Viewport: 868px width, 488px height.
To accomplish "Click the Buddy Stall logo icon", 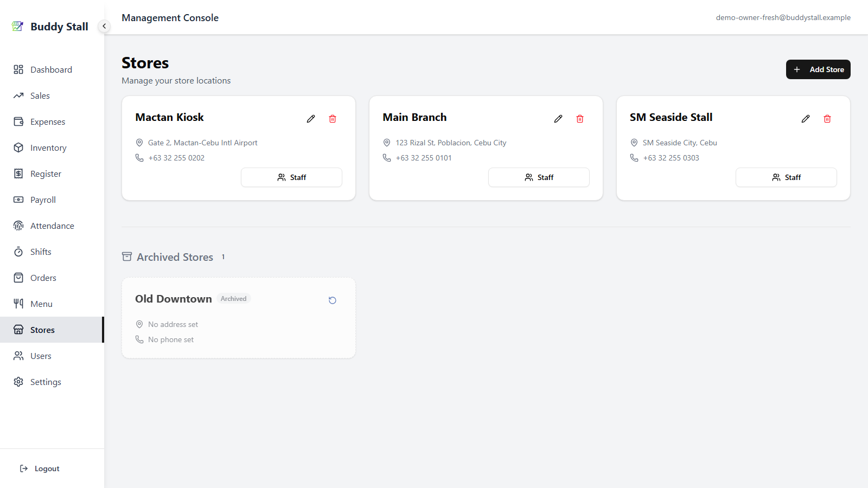I will (18, 26).
